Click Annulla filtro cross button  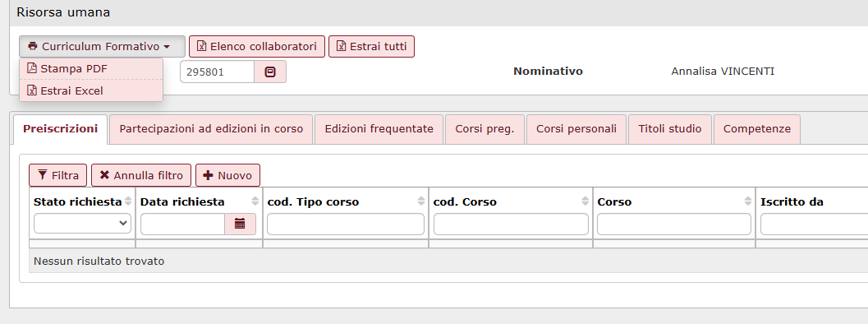coord(141,175)
